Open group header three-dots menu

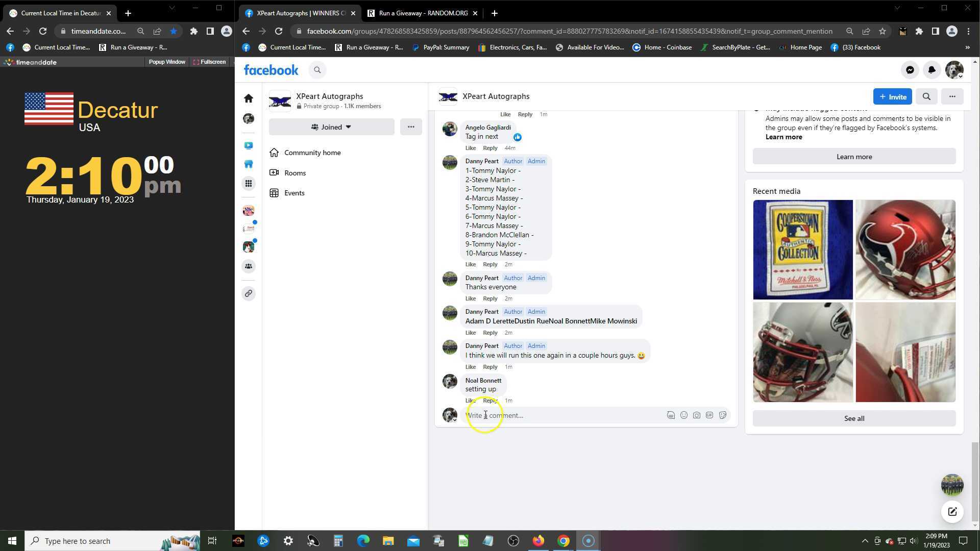tap(952, 96)
